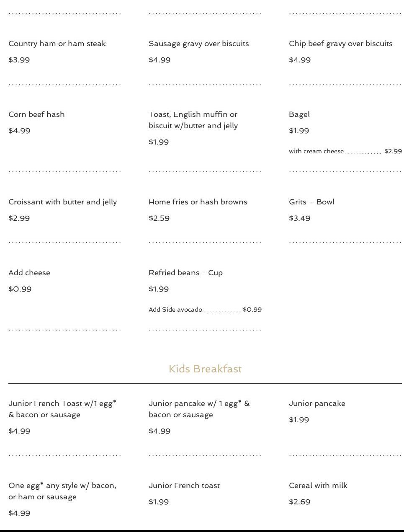Click Sausage gravy over biscuits item
The image size is (404, 532).
[198, 44]
